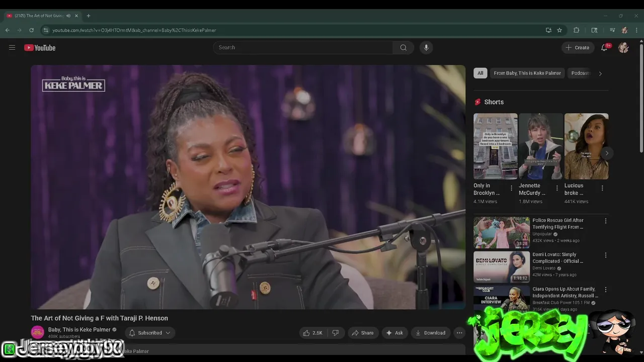Open the Only in Brooklyn short
The height and width of the screenshot is (362, 644).
[496, 146]
